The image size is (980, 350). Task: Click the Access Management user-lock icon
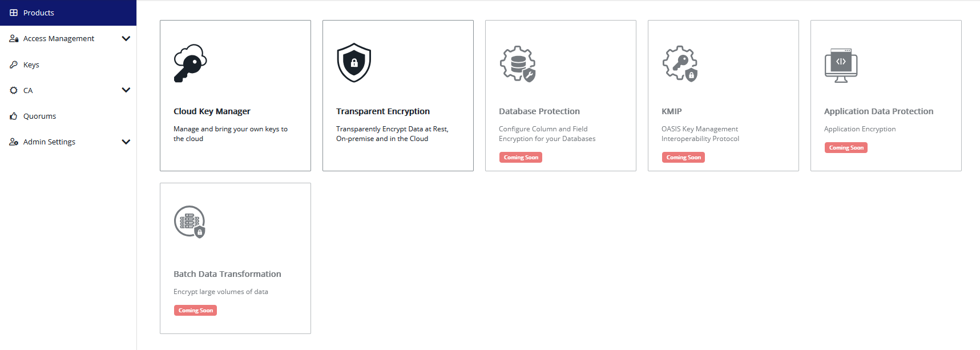click(14, 39)
